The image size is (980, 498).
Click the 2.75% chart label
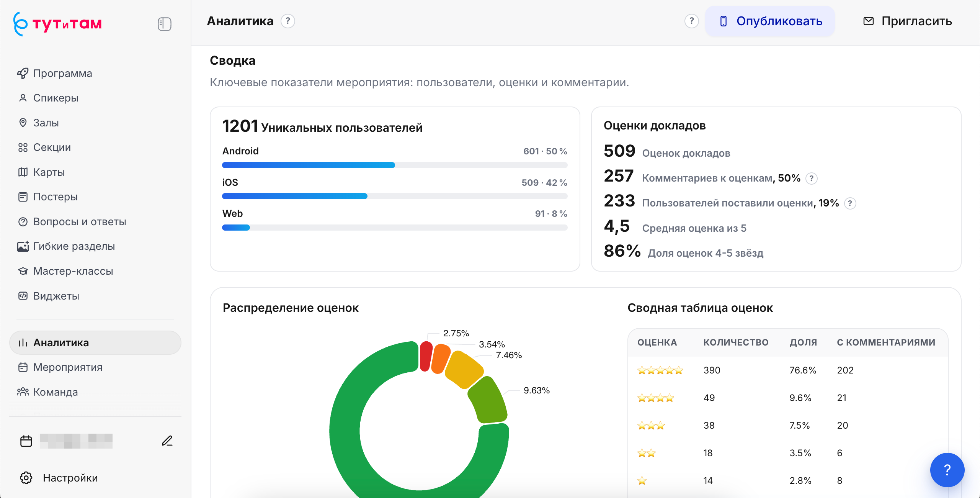(x=456, y=333)
